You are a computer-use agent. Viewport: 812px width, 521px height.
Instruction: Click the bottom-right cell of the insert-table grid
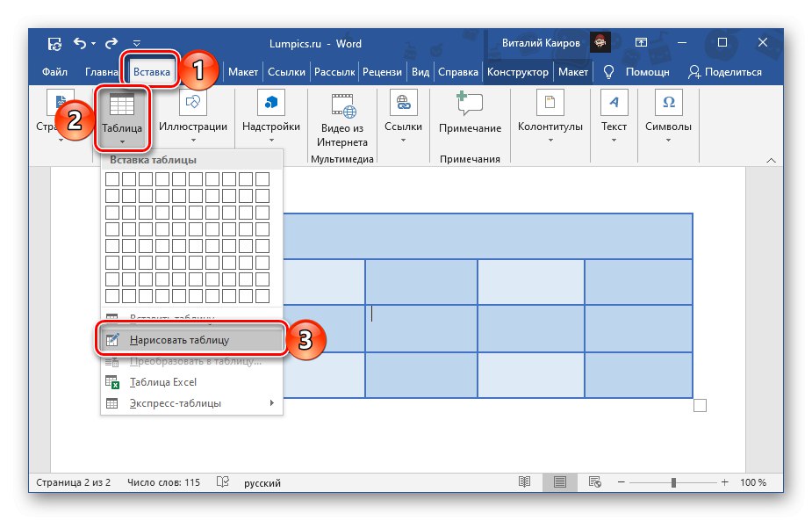pyautogui.click(x=262, y=296)
